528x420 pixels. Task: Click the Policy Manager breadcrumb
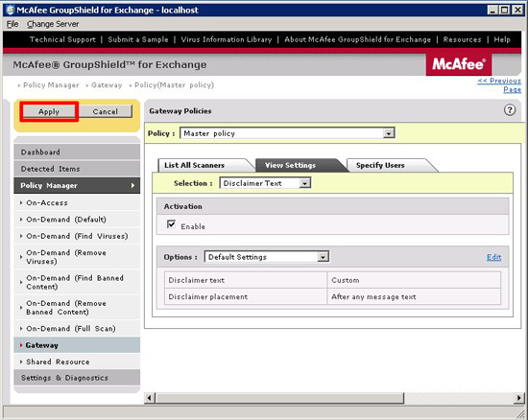click(51, 85)
